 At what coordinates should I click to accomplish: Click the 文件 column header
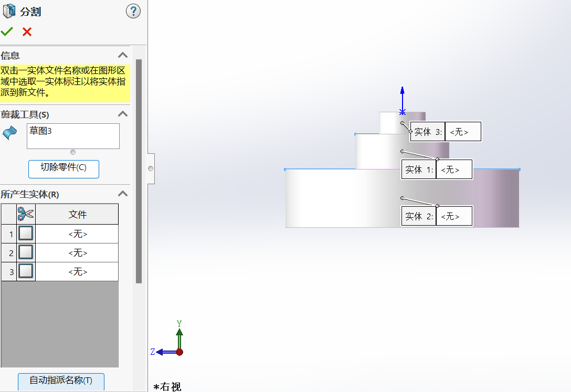pyautogui.click(x=77, y=214)
